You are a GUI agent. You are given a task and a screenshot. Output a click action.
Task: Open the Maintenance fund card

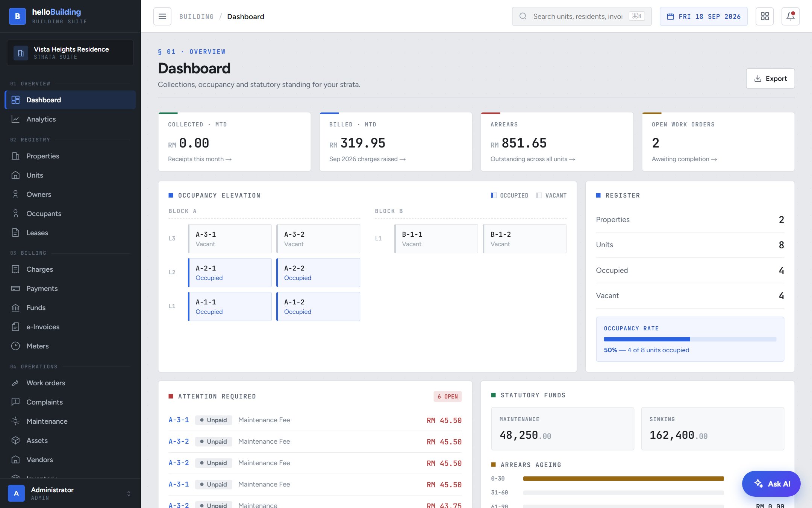point(562,429)
